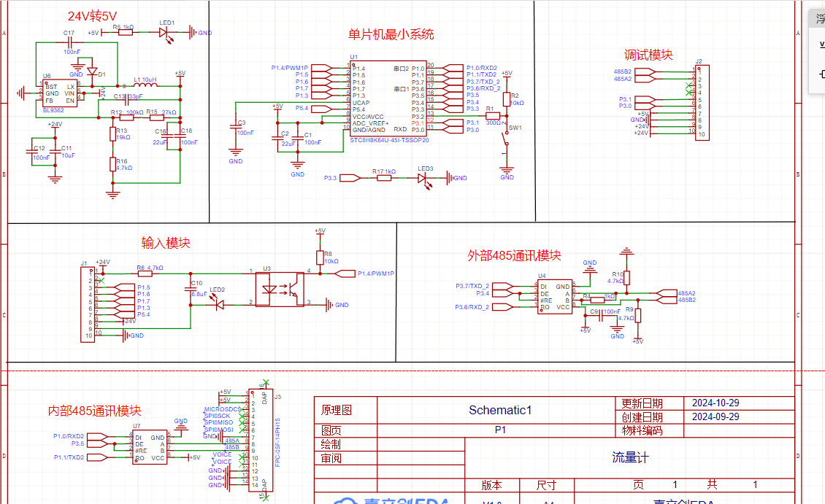Select capacitor C3 near the MCU
Screen dimensions: 825x504
[235, 127]
